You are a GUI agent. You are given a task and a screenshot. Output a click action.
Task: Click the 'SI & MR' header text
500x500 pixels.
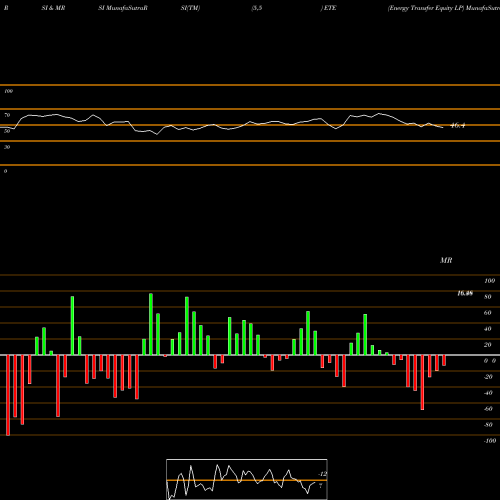[x=53, y=8]
